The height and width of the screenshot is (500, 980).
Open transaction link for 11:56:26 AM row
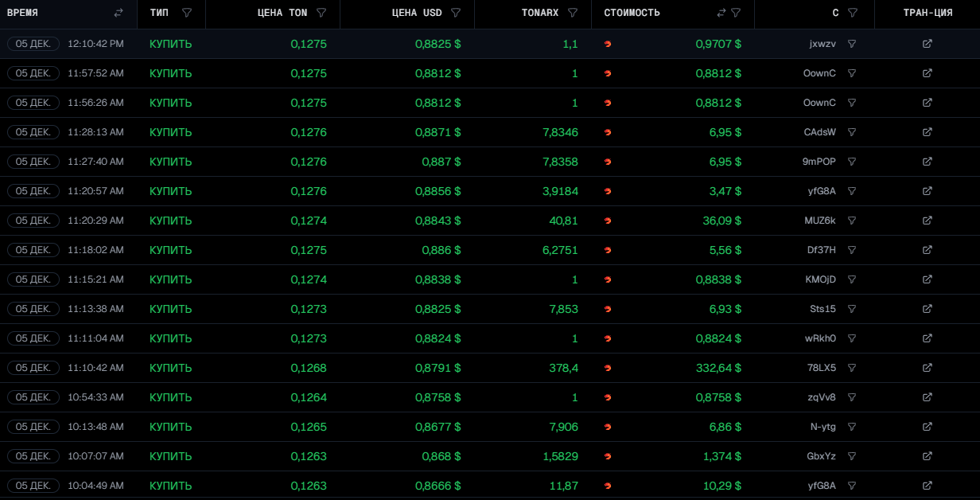tap(927, 103)
